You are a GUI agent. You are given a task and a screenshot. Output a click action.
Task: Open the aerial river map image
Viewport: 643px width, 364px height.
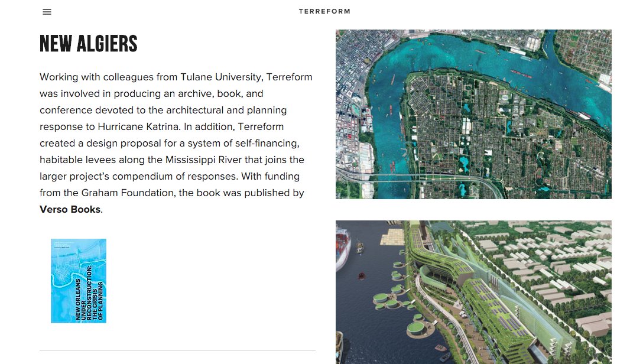(x=473, y=115)
